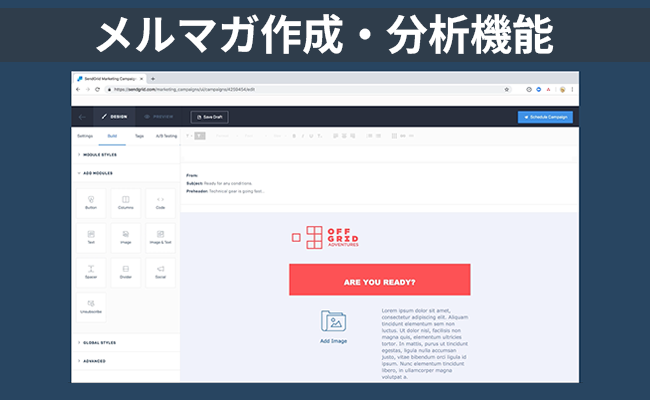This screenshot has width=650, height=400.
Task: Click the back arrow in the editor header
Action: click(82, 117)
